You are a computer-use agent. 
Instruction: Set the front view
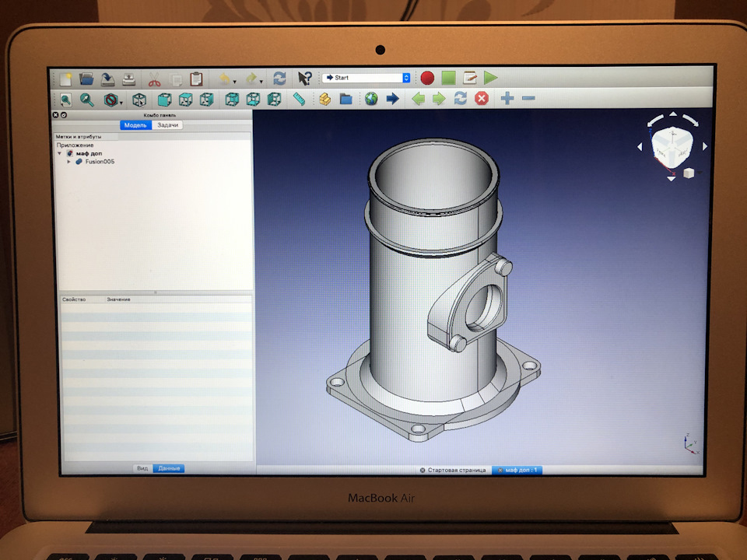[164, 100]
